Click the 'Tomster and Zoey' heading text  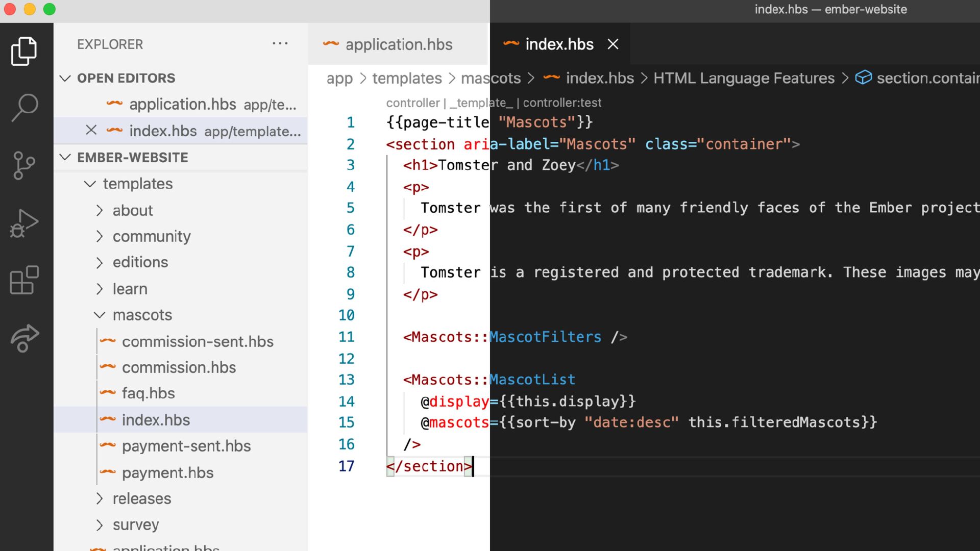[507, 165]
